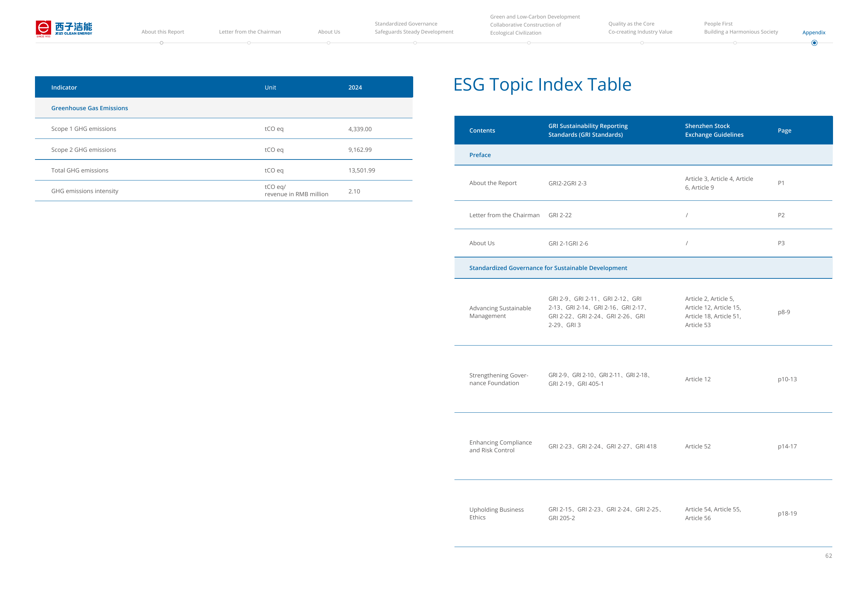Open Green and Low-Carbon Development section

pos(535,24)
